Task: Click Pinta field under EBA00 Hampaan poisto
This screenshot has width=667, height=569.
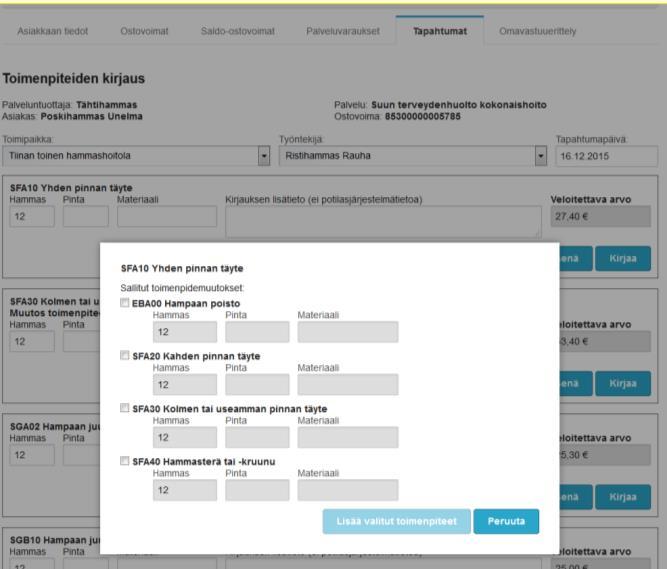Action: [257, 332]
